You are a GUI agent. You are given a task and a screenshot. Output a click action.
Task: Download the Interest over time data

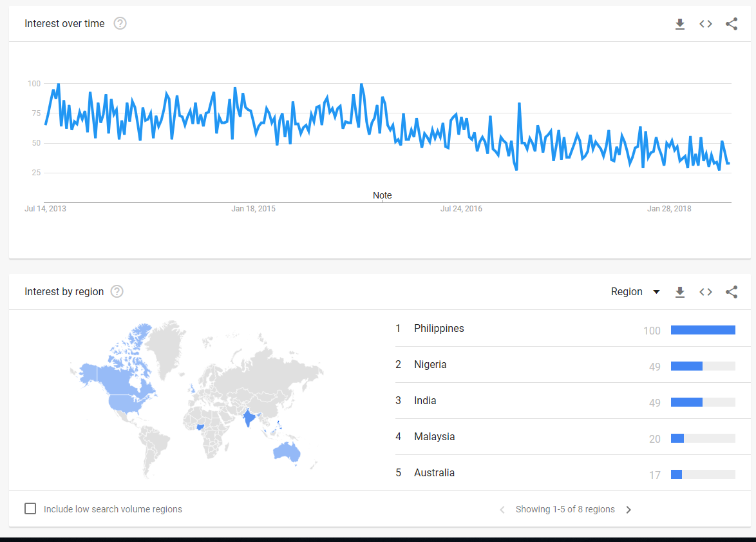pyautogui.click(x=679, y=24)
